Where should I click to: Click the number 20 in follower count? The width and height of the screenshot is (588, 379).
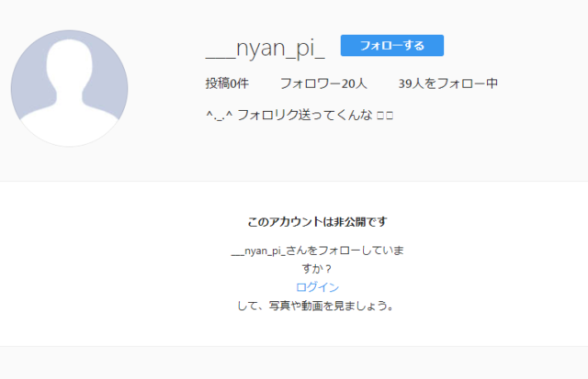tap(347, 84)
